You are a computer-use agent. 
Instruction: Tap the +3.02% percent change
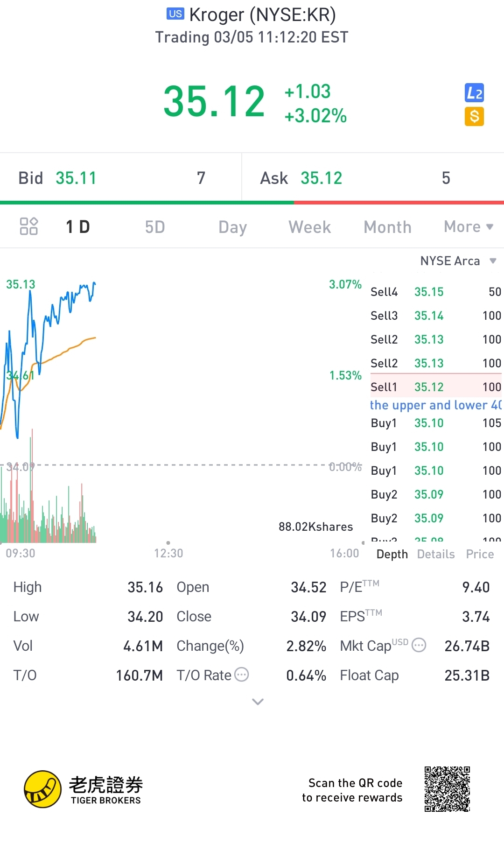click(x=316, y=116)
